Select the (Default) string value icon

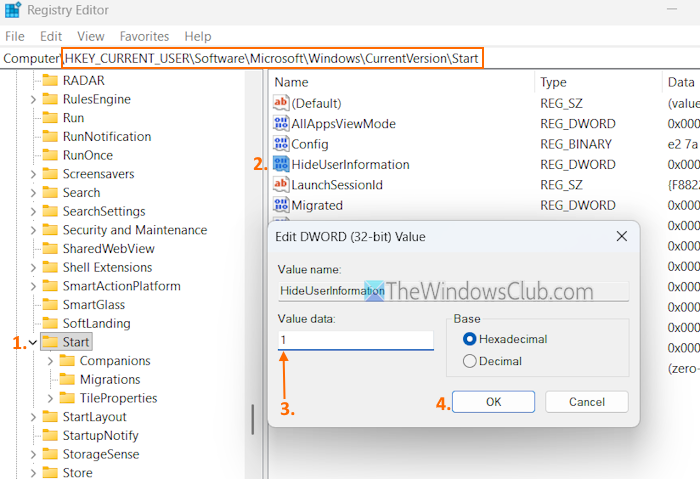pos(281,103)
